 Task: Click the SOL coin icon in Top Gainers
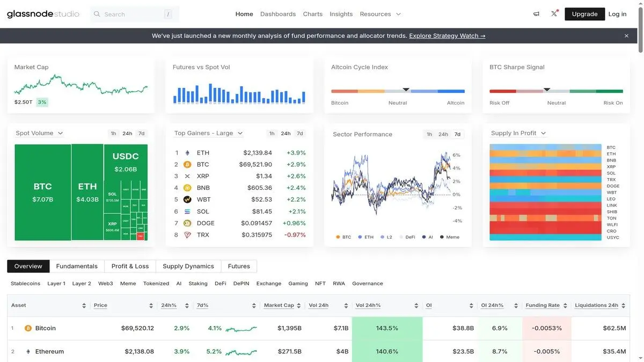(x=187, y=211)
